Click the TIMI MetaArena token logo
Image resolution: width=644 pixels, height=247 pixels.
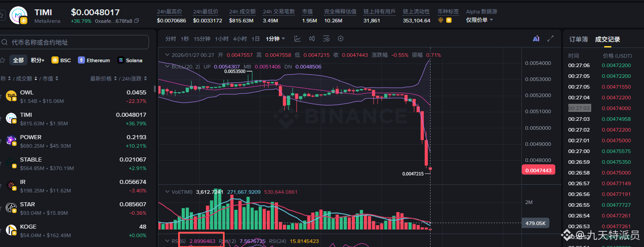[x=19, y=15]
